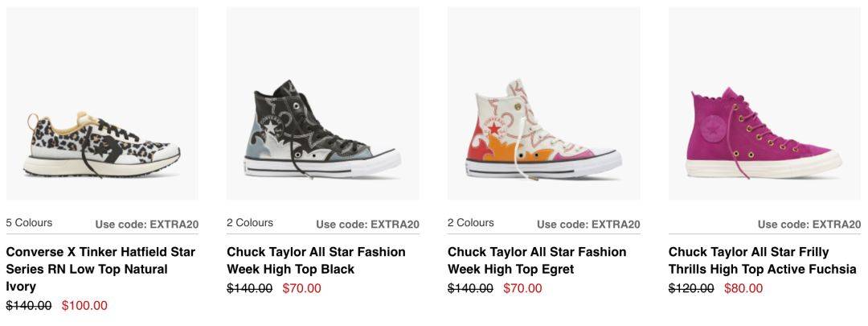Click 2 Colours under the egret high top
This screenshot has width=868, height=326.
471,223
